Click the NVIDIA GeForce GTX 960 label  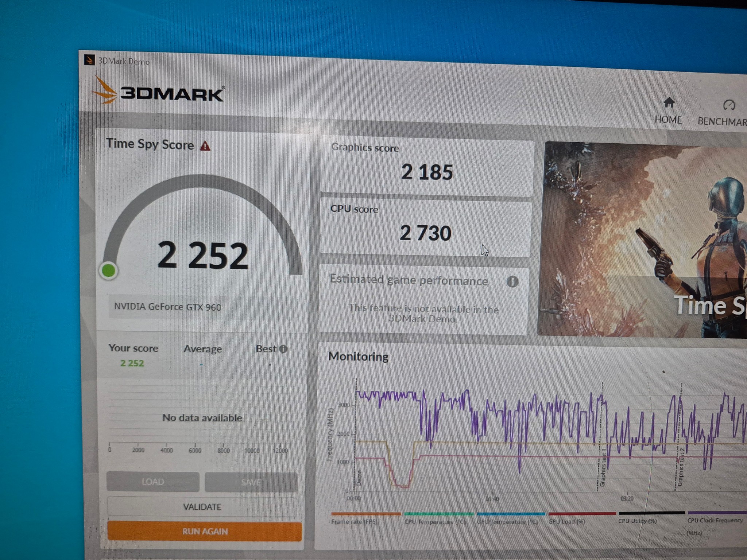coord(167,307)
